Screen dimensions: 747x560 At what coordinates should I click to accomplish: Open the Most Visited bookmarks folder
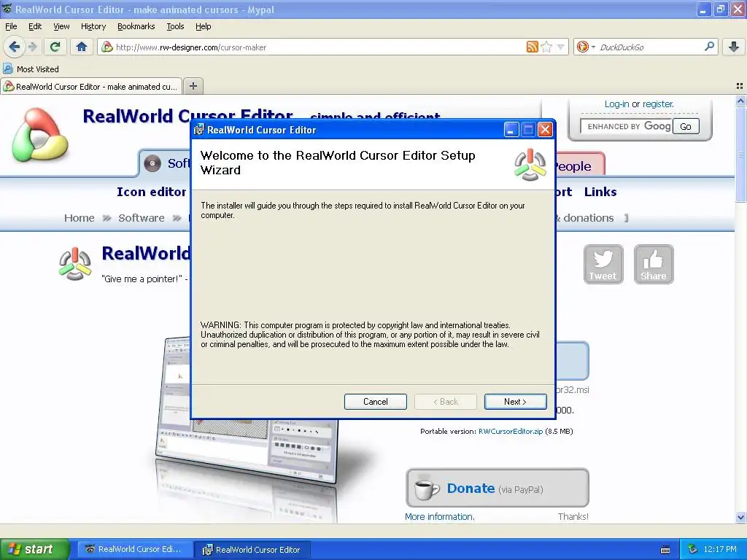pos(31,69)
